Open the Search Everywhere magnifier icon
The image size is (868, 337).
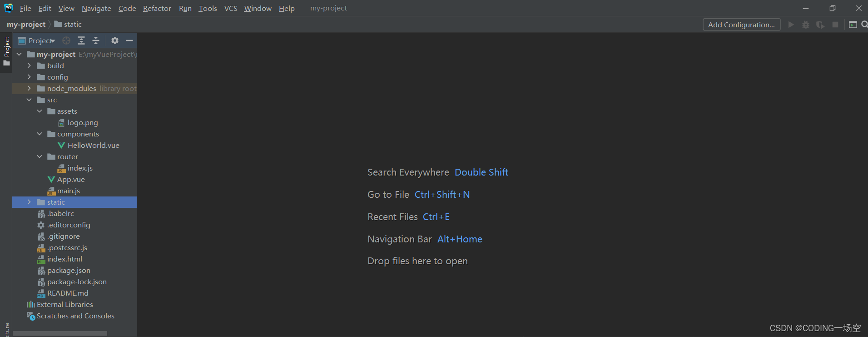[864, 25]
